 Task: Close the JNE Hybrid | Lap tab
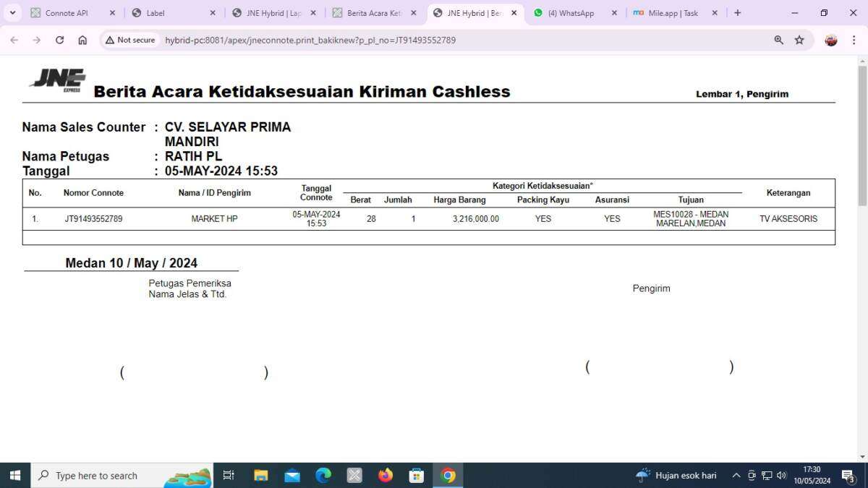coord(313,13)
